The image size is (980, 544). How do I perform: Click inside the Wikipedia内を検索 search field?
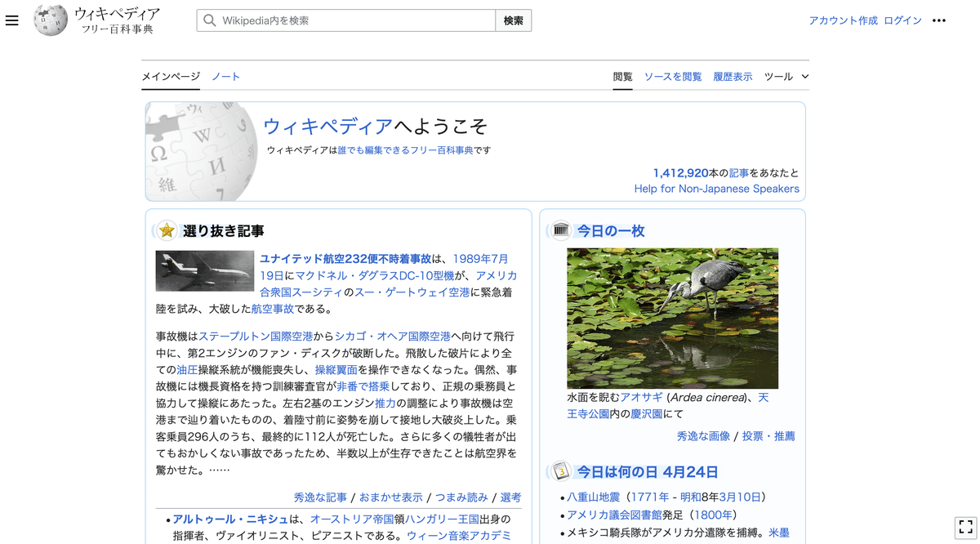(343, 20)
